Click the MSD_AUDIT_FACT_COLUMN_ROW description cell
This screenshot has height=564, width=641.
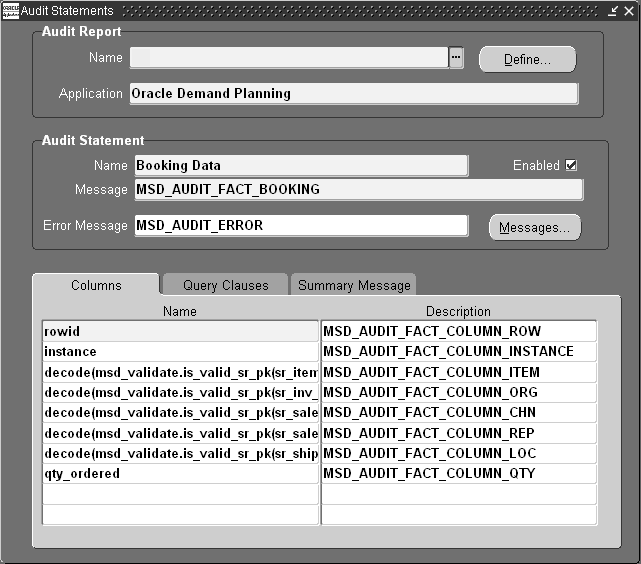[459, 331]
